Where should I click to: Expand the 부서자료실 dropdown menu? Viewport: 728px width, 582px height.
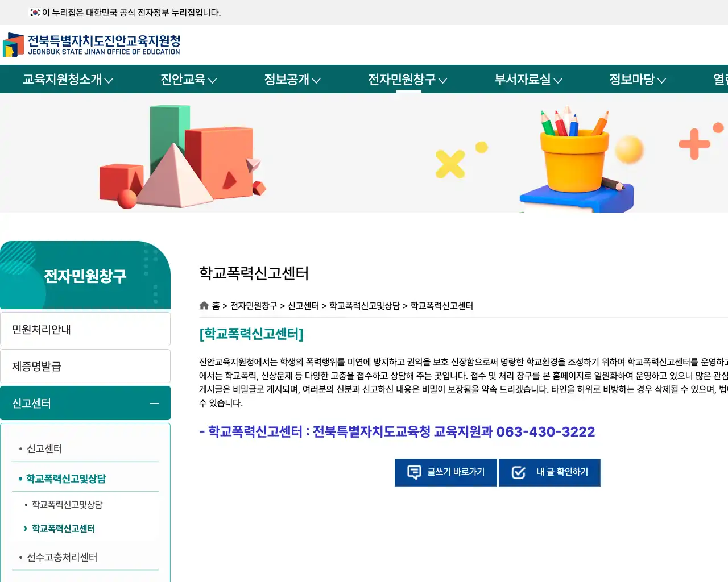(x=523, y=80)
